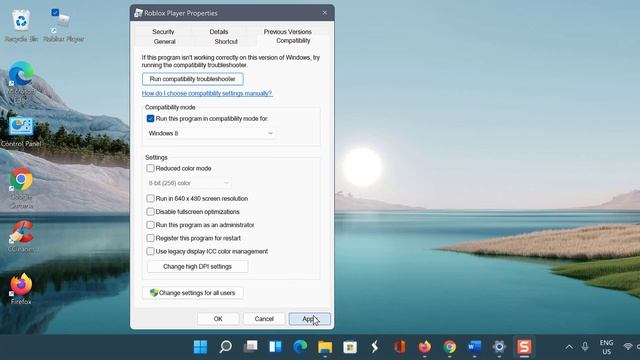640x360 pixels.
Task: Open the Windows Start menu
Action: [200, 347]
